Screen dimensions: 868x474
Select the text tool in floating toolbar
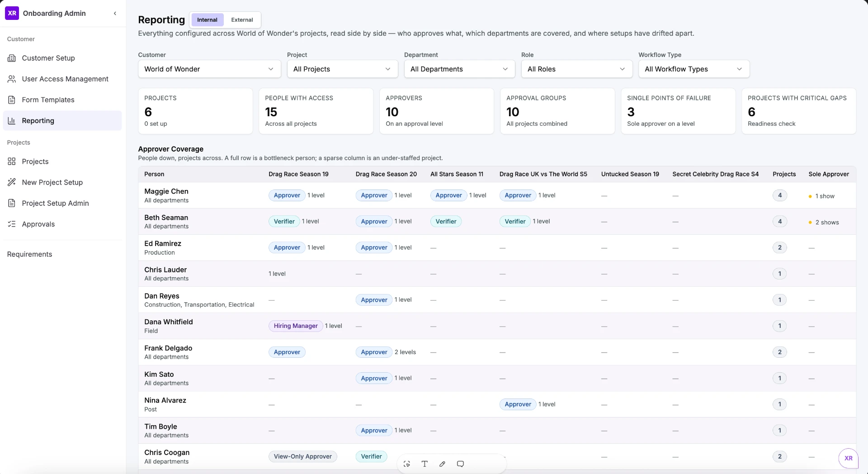tap(425, 464)
